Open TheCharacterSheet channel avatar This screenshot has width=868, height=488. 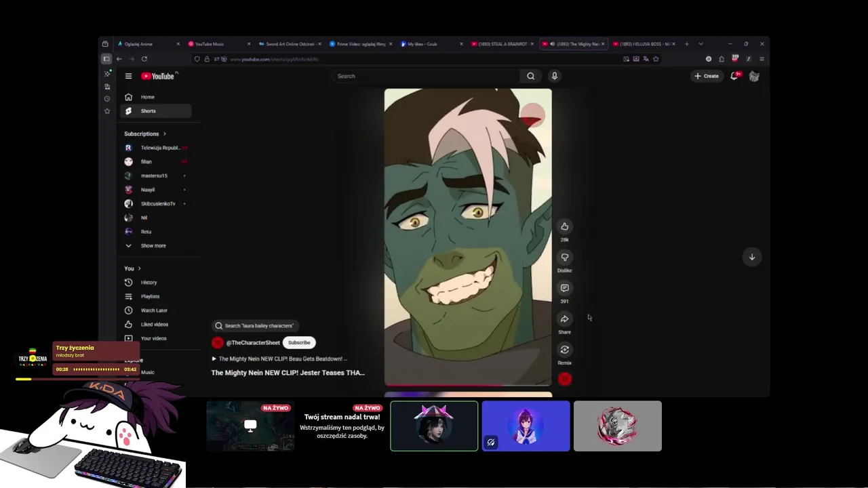point(218,342)
